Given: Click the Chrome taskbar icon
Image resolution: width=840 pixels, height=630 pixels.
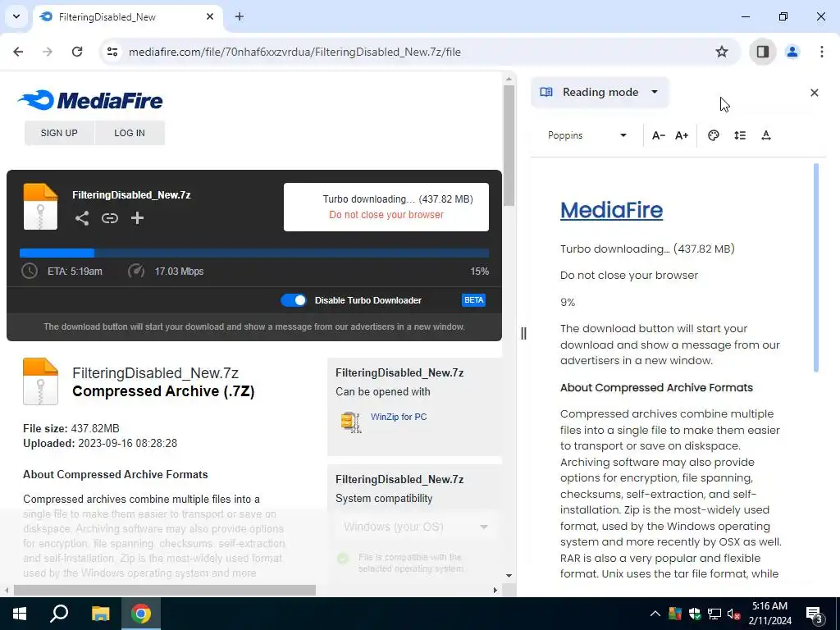Looking at the screenshot, I should click(141, 614).
